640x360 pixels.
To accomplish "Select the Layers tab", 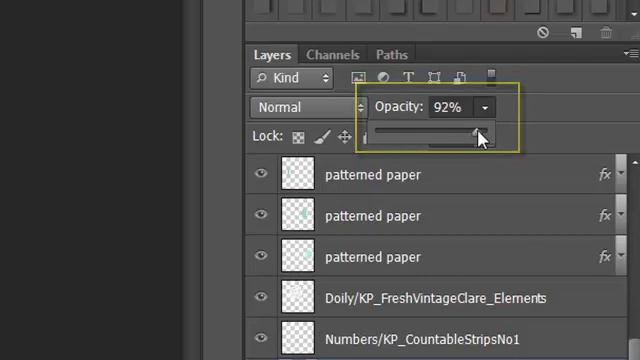I will click(x=272, y=55).
